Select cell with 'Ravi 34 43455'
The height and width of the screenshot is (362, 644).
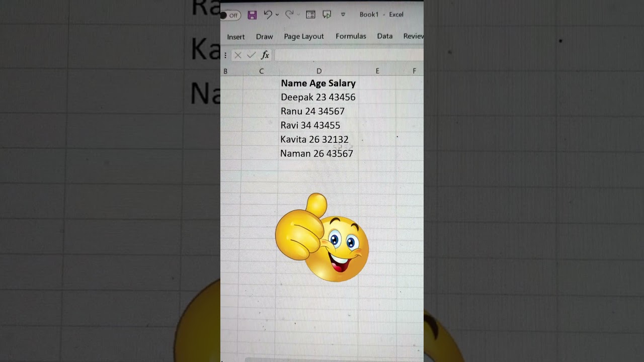pyautogui.click(x=318, y=125)
